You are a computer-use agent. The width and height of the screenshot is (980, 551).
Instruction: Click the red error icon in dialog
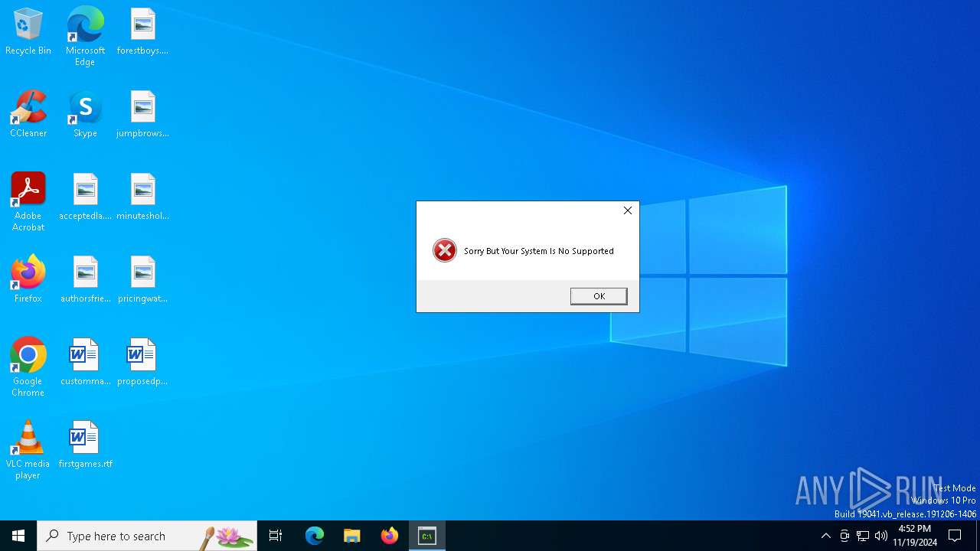[x=445, y=250]
